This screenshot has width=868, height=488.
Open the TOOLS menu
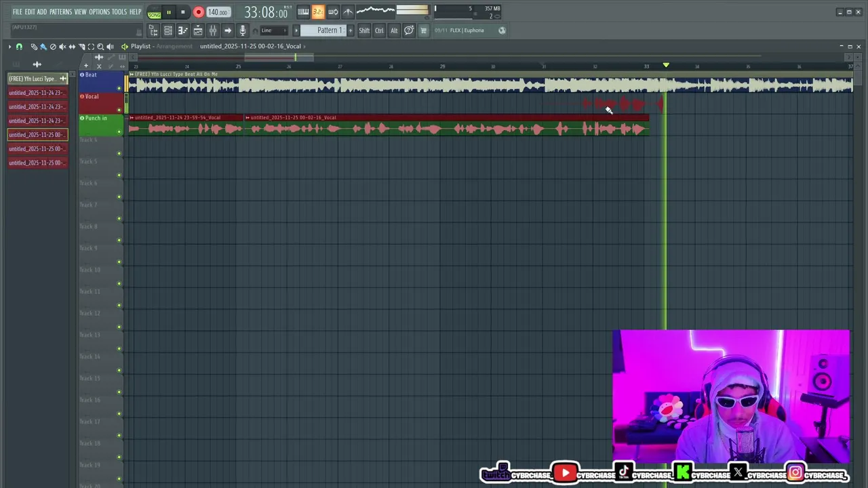pos(119,12)
